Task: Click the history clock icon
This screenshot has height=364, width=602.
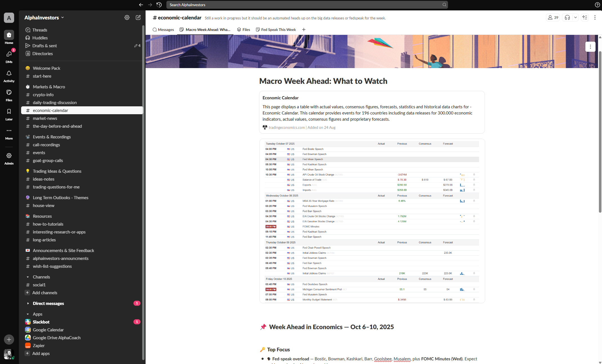Action: (x=159, y=5)
